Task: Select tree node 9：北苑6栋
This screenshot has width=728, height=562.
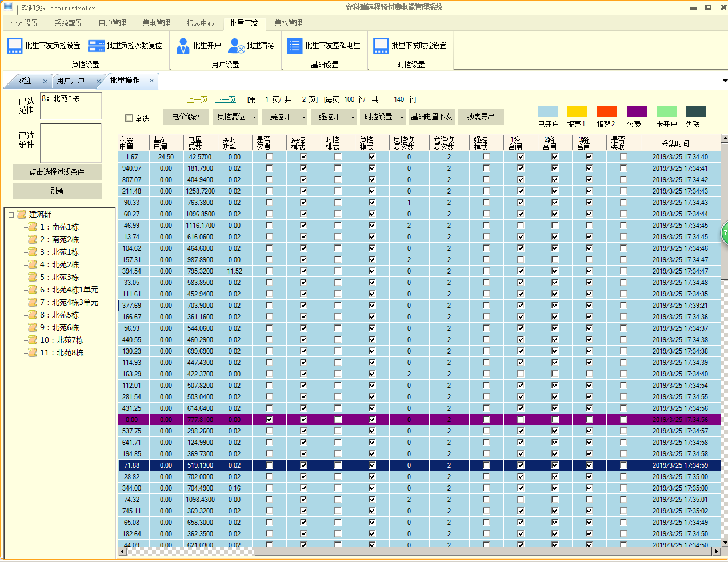Action: [x=59, y=327]
